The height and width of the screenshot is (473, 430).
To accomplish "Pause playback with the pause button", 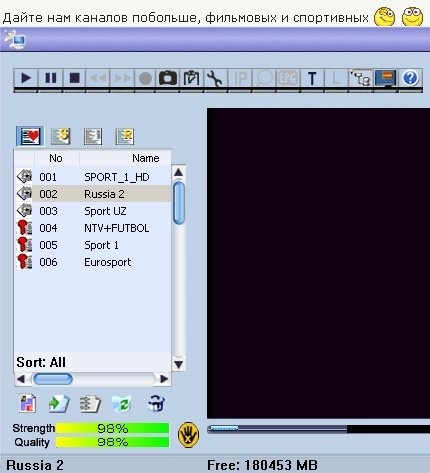I will (x=50, y=78).
